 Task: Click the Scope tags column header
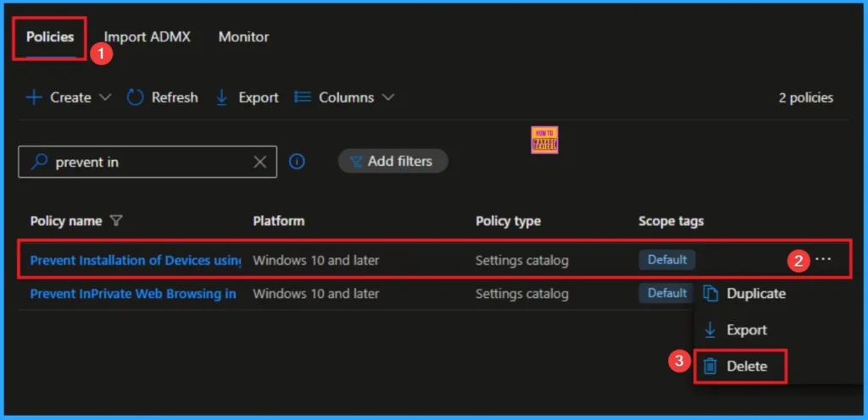point(671,221)
